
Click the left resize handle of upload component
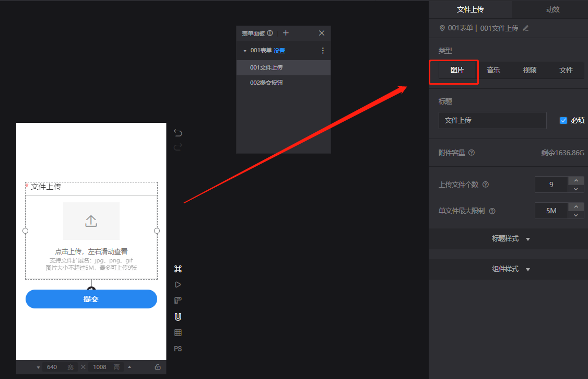[26, 231]
